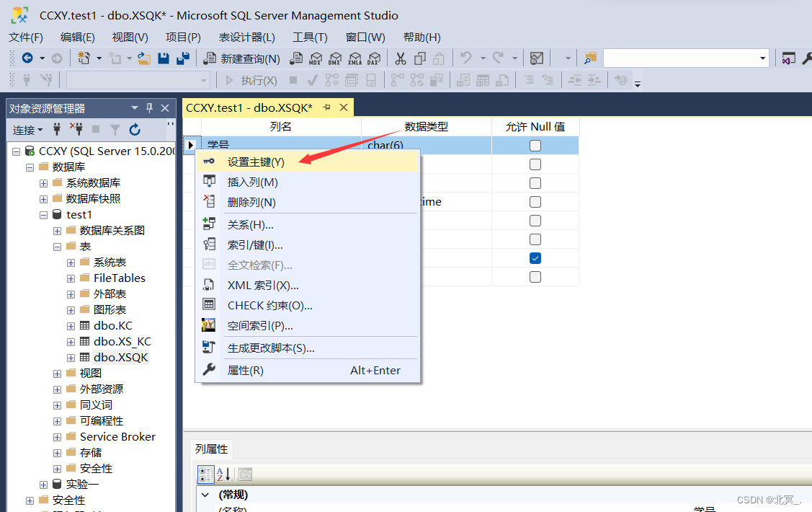This screenshot has height=512, width=812.
Task: Choose 设置主键(Y) from context menu
Action: click(x=308, y=162)
